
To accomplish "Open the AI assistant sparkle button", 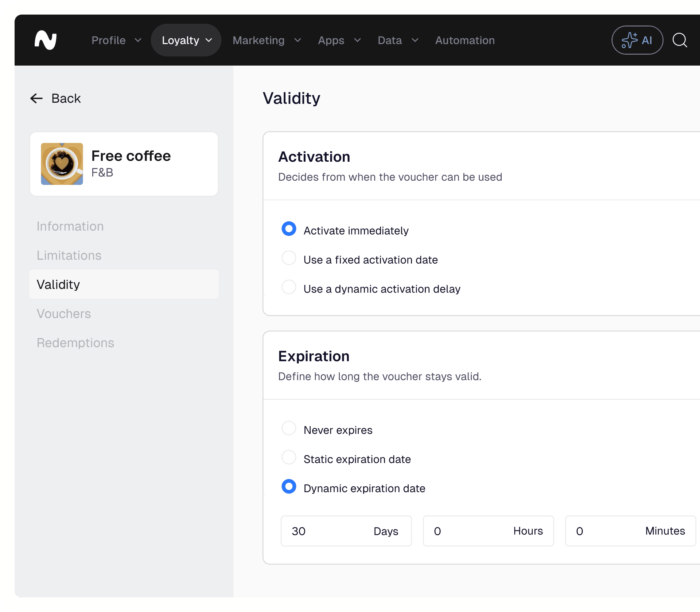I will tap(637, 40).
